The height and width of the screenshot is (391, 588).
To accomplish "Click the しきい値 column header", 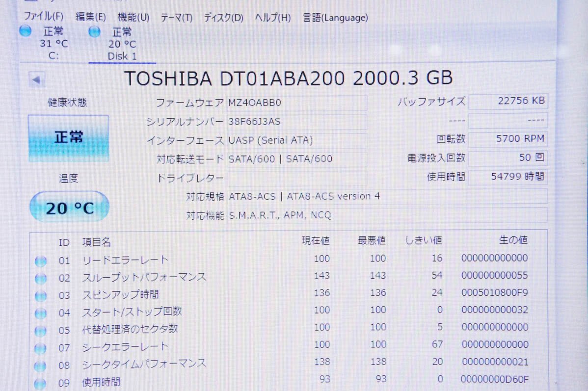I will coord(424,240).
